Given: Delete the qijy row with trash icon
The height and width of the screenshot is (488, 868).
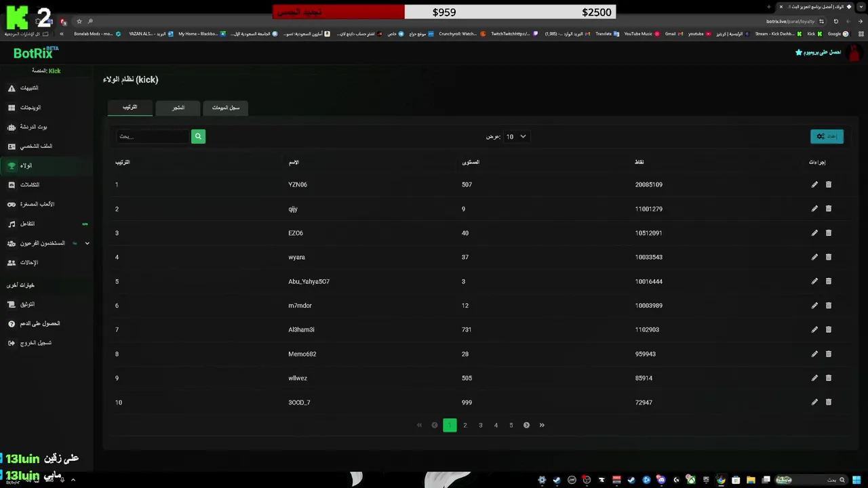Looking at the screenshot, I should pyautogui.click(x=829, y=209).
